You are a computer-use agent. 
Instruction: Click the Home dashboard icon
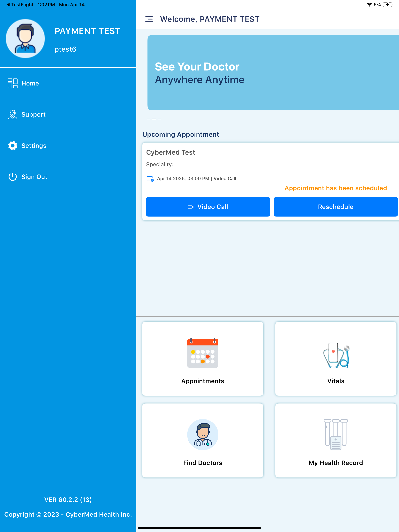pyautogui.click(x=12, y=83)
